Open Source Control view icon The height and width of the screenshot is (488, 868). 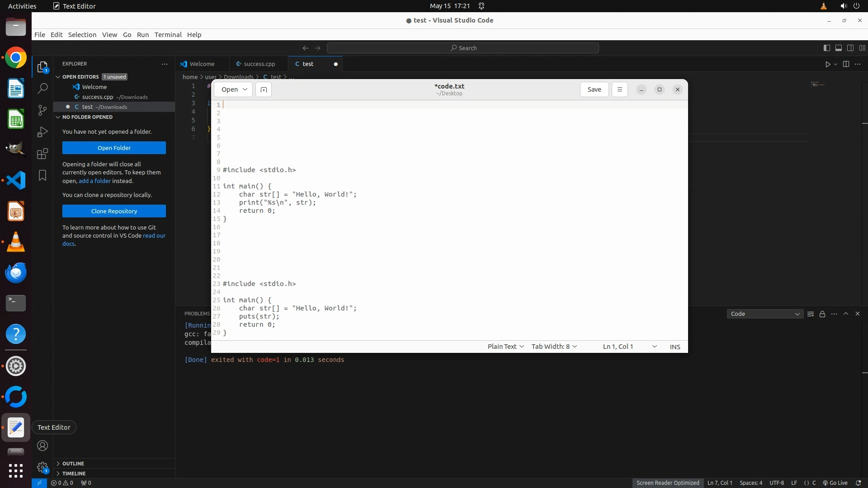42,110
